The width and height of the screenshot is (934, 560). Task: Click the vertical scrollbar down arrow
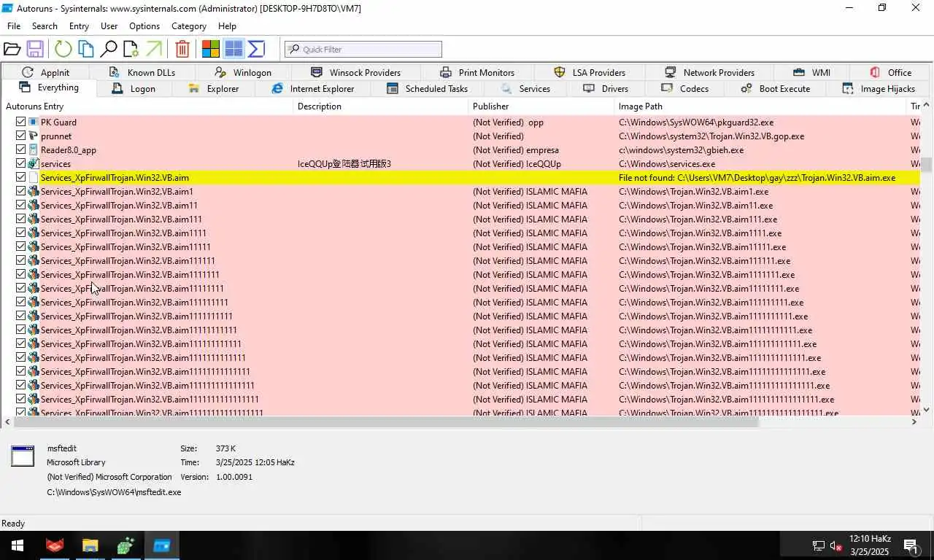click(x=927, y=410)
